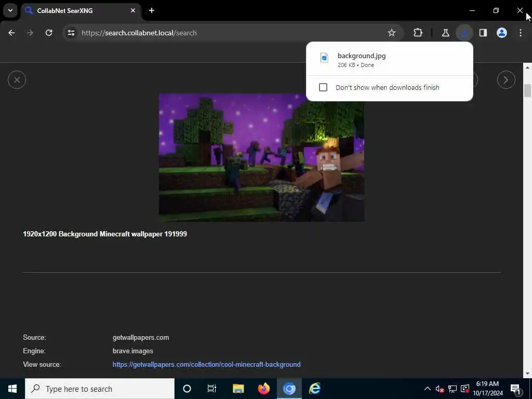Open Chrome Labs flask icon
This screenshot has height=399, width=532.
pyautogui.click(x=445, y=33)
